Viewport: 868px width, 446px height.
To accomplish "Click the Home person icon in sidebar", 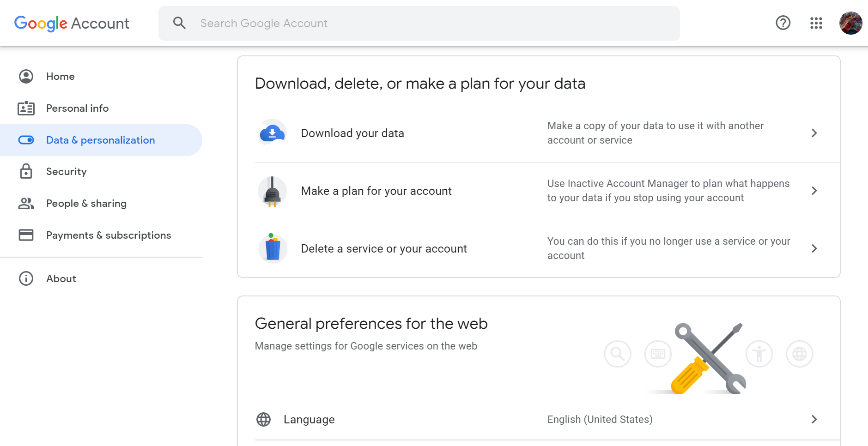I will click(x=26, y=76).
